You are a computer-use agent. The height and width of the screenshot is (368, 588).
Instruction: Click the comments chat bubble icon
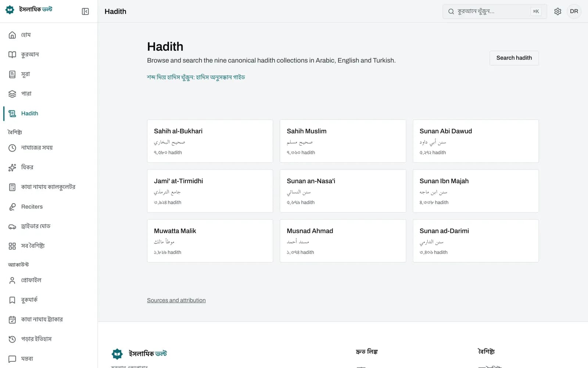click(12, 359)
